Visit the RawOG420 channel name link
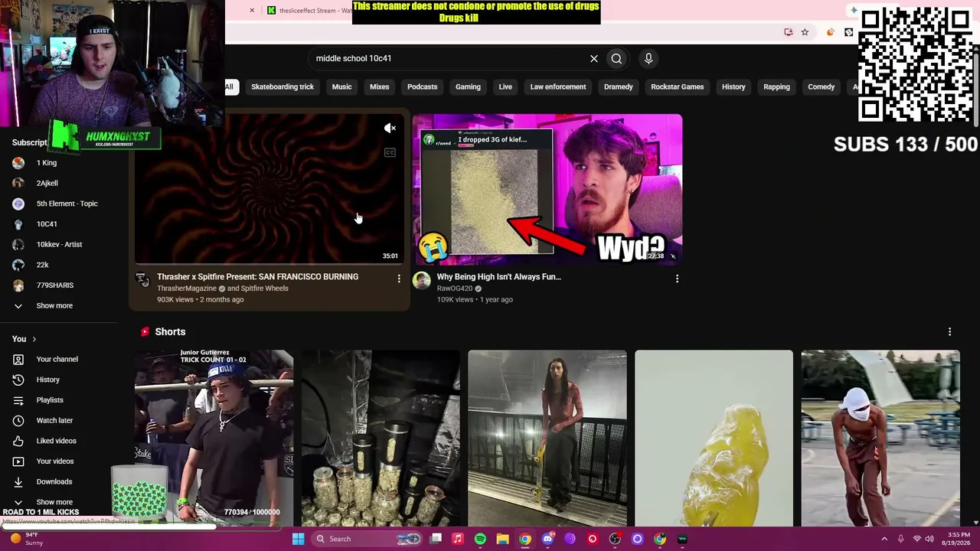This screenshot has height=551, width=980. click(x=455, y=289)
